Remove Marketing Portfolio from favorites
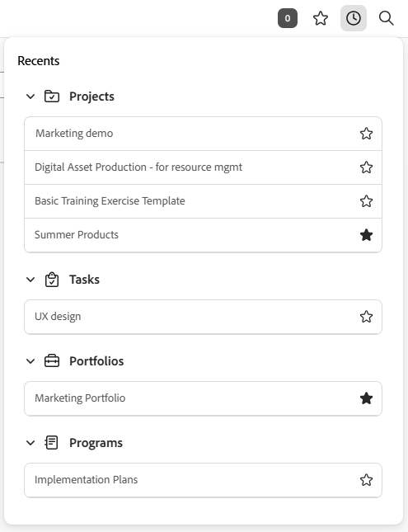The width and height of the screenshot is (408, 532). (366, 398)
